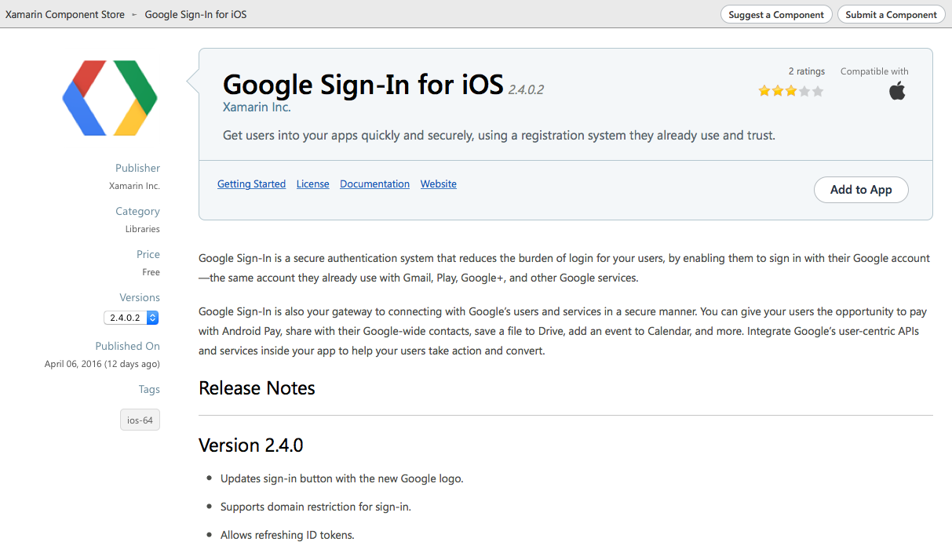Click the '2 ratings' text
The image size is (952, 560).
tap(807, 71)
